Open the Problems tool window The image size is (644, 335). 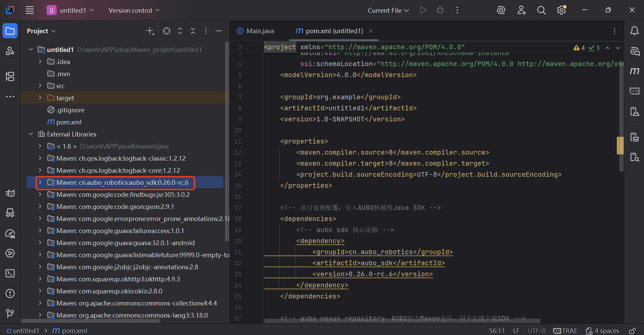coord(10,293)
